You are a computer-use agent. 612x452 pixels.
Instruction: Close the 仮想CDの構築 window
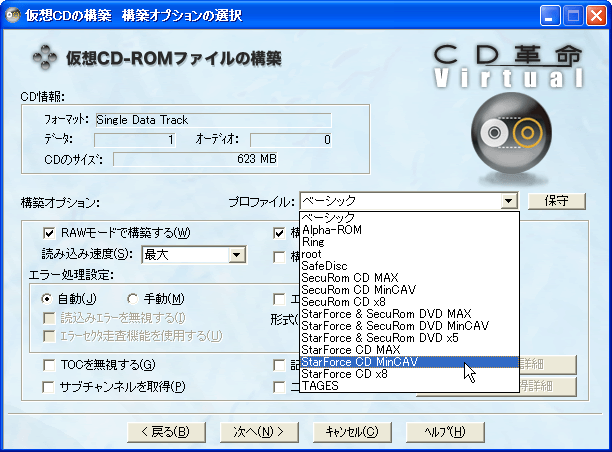(x=596, y=16)
